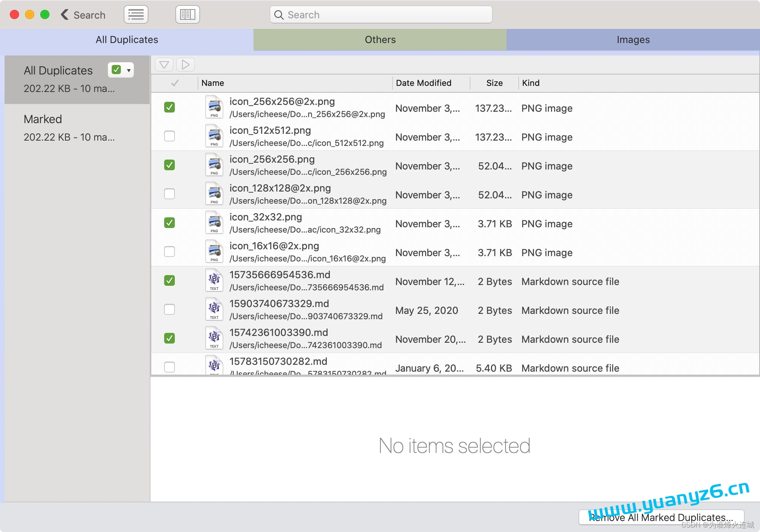Click the icon_32x32.png file thumbnail icon
Screen dimensions: 760x532
[x=214, y=223]
